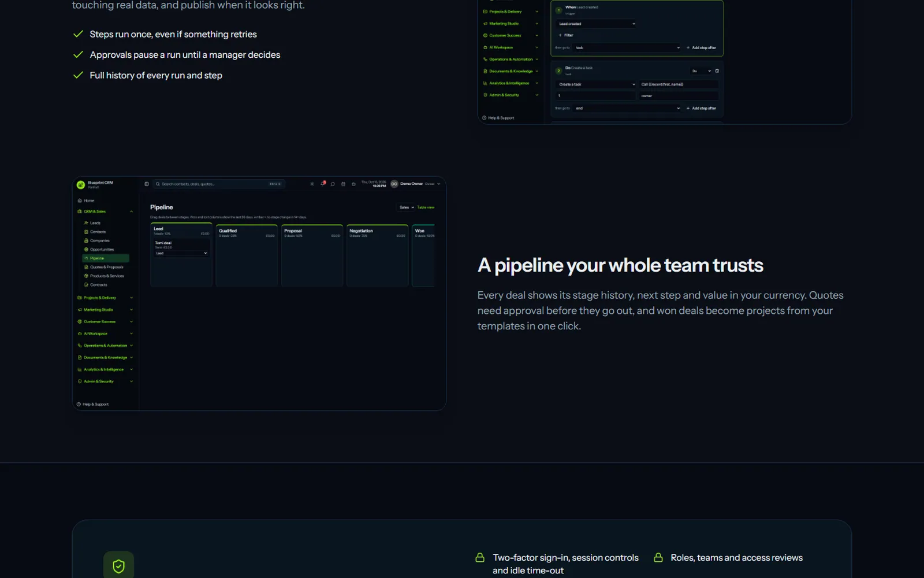Open the calendar icon in Pipeline header
Image resolution: width=924 pixels, height=578 pixels.
[x=343, y=184]
